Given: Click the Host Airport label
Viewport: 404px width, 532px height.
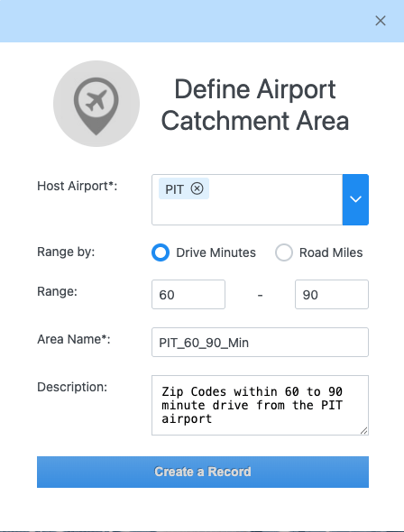Looking at the screenshot, I should (x=78, y=186).
